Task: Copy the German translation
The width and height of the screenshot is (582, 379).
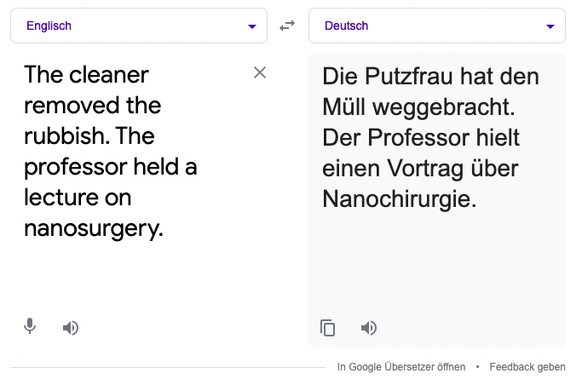Action: [328, 328]
